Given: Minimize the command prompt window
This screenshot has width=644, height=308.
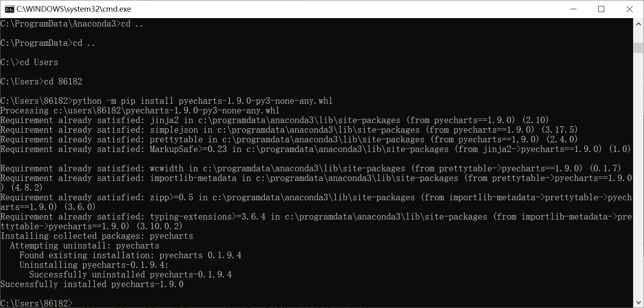Looking at the screenshot, I should click(573, 9).
